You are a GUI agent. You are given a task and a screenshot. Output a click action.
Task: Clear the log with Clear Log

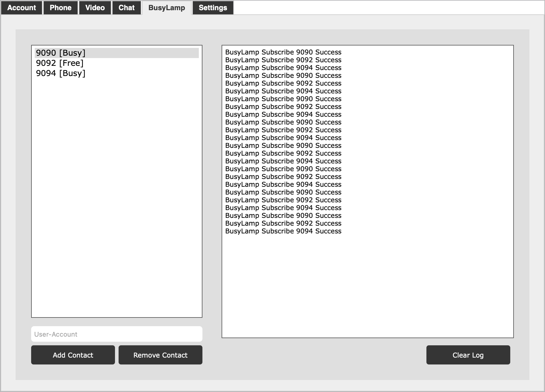click(x=468, y=355)
